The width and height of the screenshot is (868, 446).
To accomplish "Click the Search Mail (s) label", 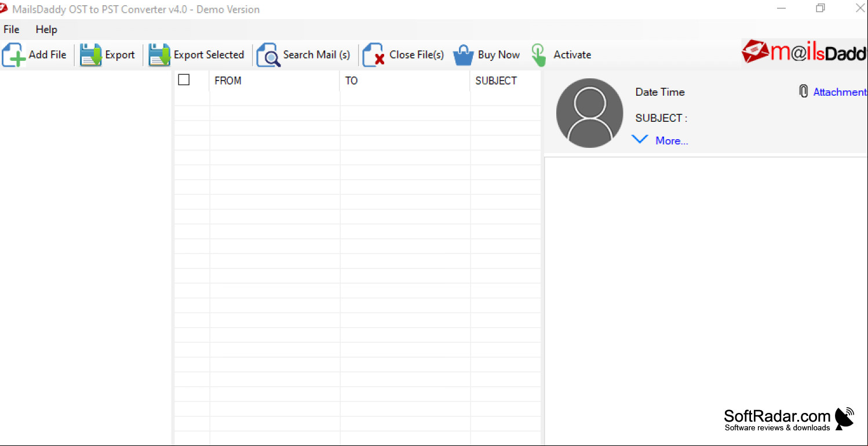I will pyautogui.click(x=316, y=55).
